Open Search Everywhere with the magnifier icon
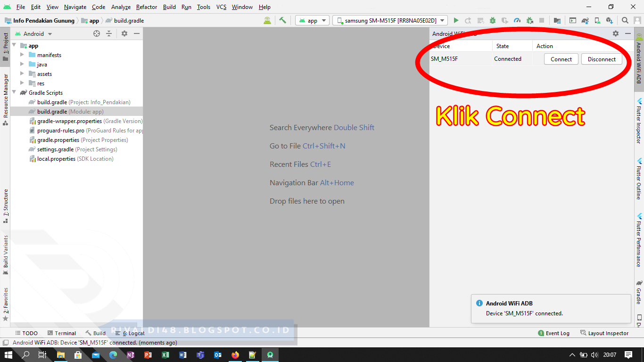This screenshot has height=362, width=644. [x=625, y=20]
